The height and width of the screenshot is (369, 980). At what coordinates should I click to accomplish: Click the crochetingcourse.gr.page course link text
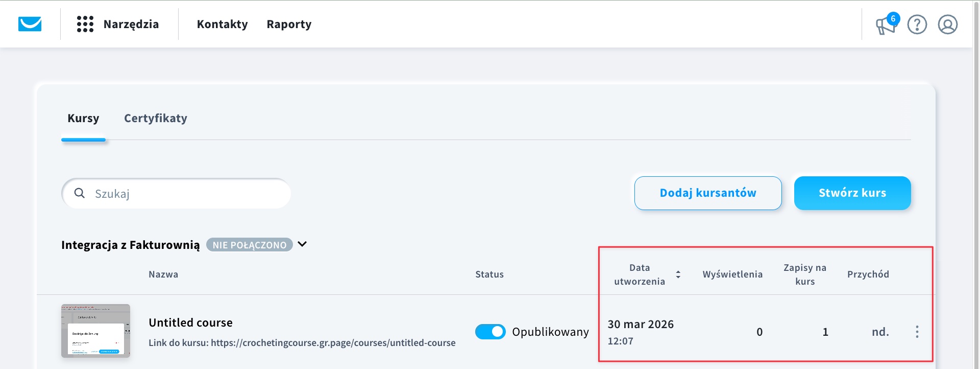pyautogui.click(x=333, y=343)
